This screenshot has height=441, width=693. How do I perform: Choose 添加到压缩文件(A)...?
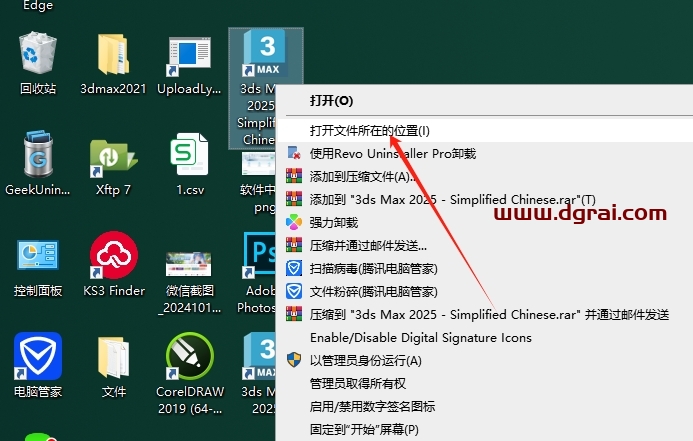(484, 177)
